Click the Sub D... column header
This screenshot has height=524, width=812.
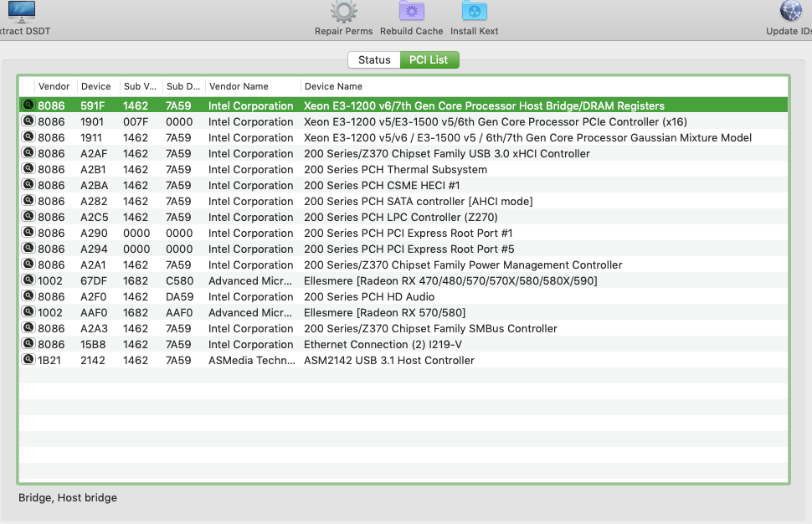183,86
